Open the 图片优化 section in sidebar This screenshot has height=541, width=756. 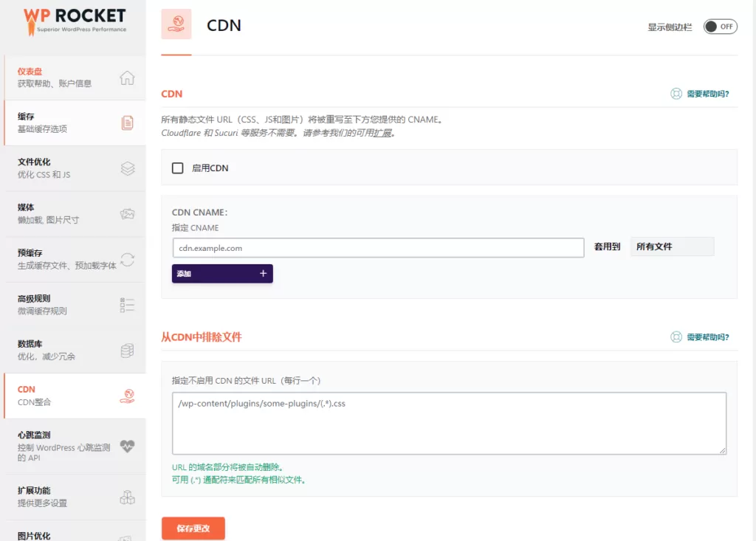pyautogui.click(x=44, y=534)
